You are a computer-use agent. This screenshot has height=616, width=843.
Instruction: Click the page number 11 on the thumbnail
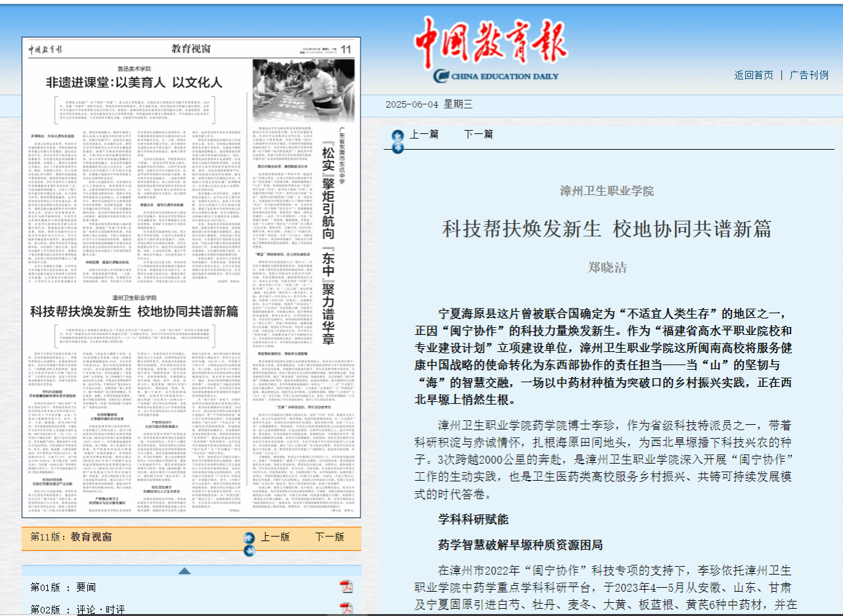(346, 49)
